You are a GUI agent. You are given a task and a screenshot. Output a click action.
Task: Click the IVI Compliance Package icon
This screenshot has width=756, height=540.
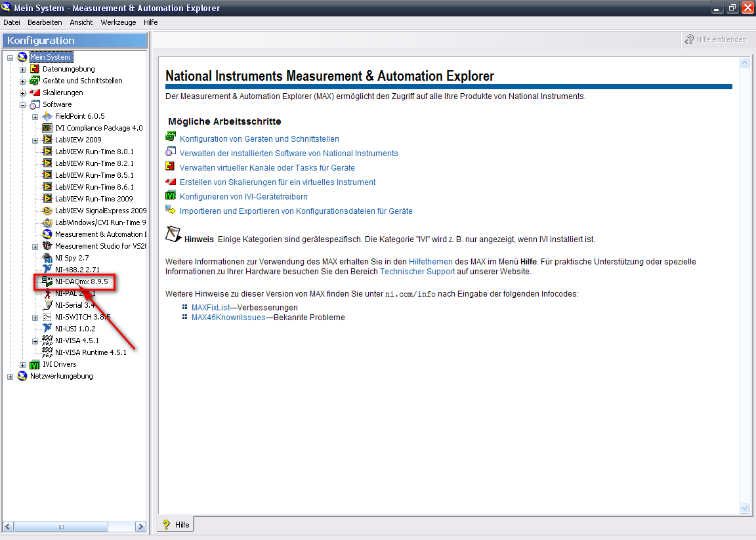(x=47, y=128)
